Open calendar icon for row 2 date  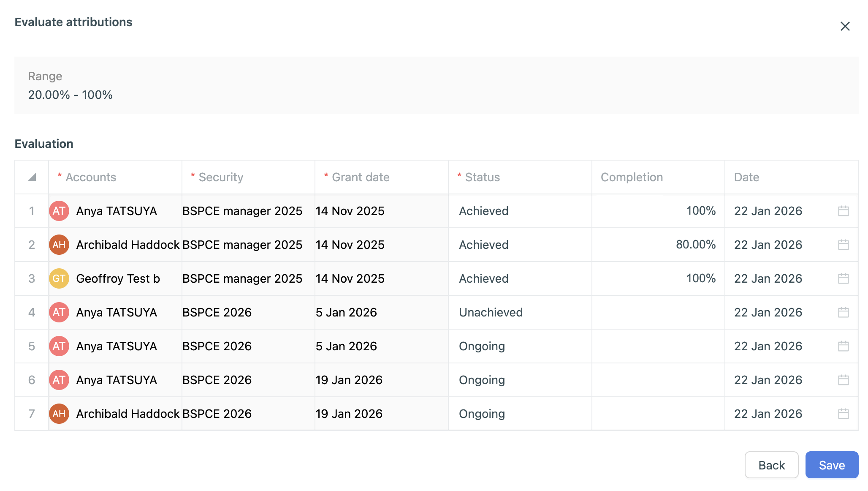pos(843,245)
